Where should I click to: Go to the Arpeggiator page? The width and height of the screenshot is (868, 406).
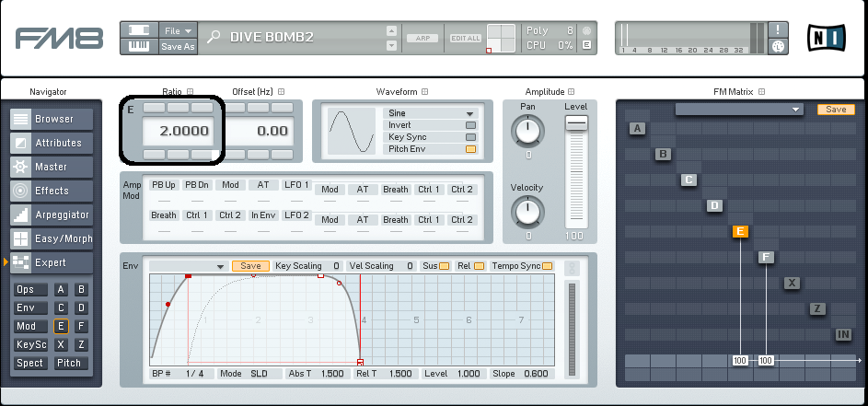52,215
